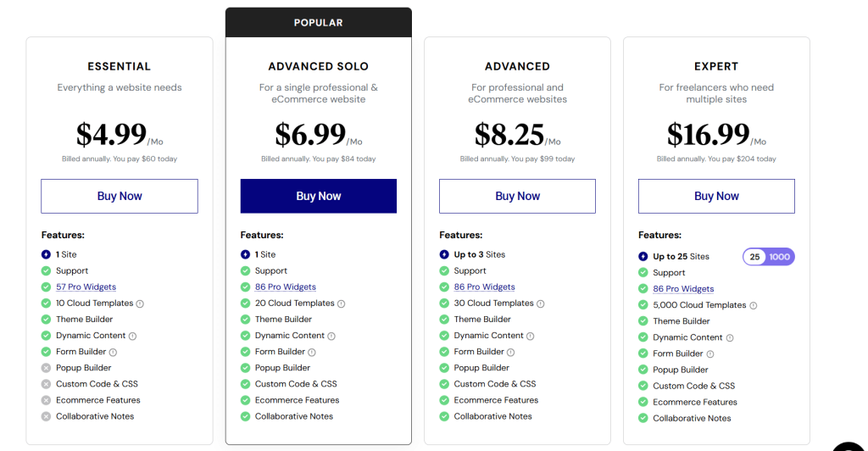Open Advanced Solo's 86 Pro Widgets link

click(285, 287)
